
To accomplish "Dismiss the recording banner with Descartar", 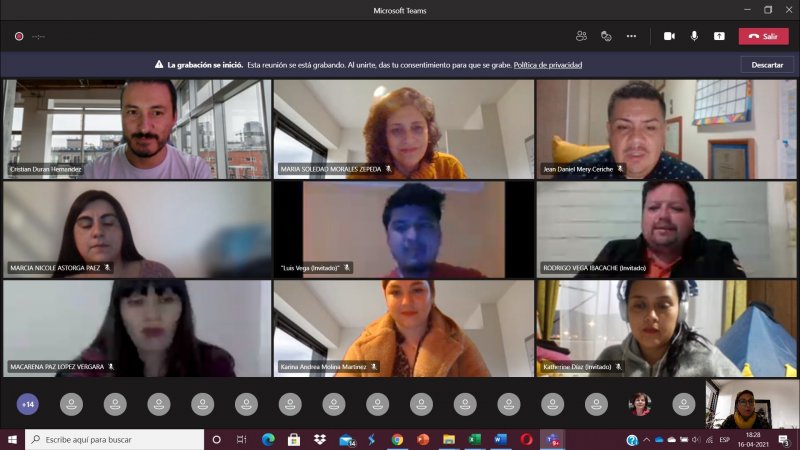I will point(767,65).
